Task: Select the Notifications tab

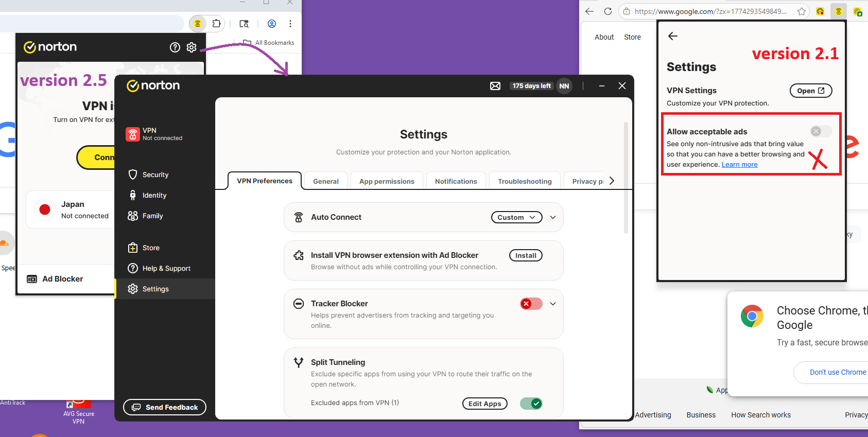Action: point(456,181)
